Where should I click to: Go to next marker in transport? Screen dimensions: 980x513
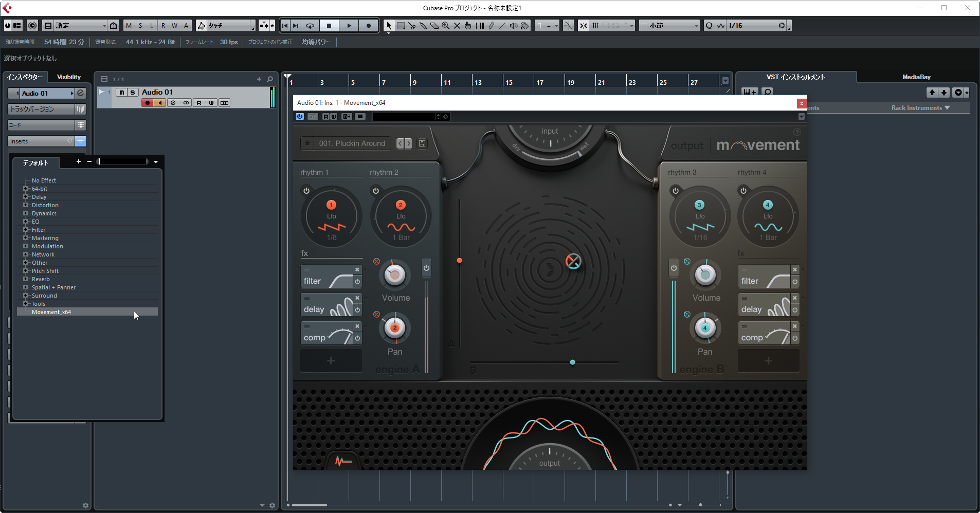(296, 25)
